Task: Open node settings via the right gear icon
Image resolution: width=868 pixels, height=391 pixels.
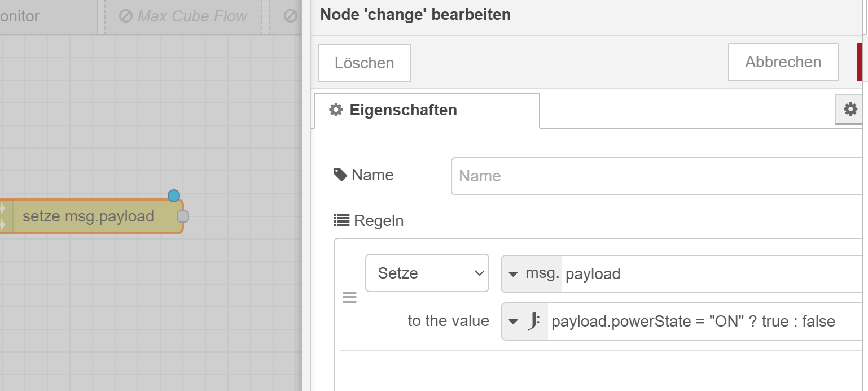Action: tap(850, 109)
